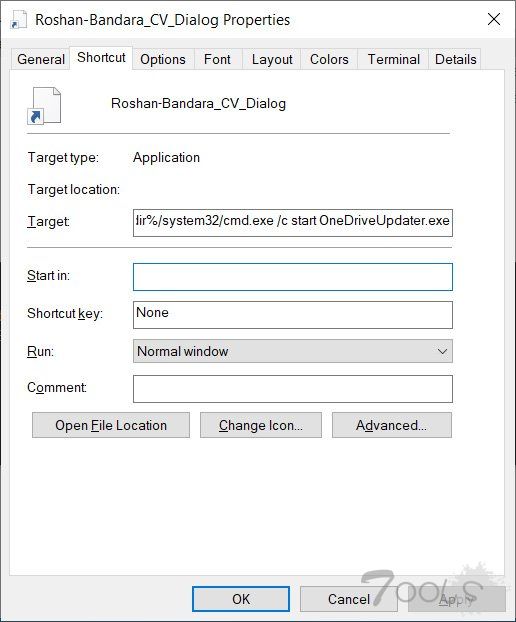View the Details tab
The height and width of the screenshot is (622, 516).
coord(455,60)
